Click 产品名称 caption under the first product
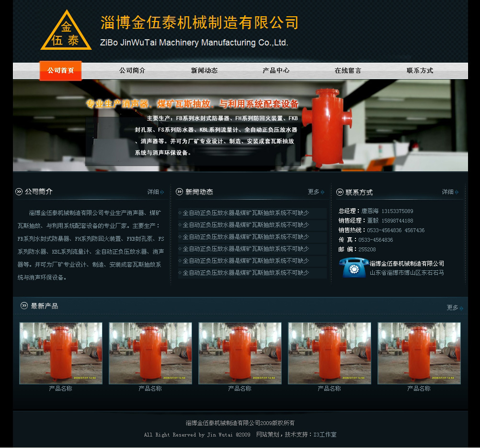The image size is (480, 448). click(61, 388)
